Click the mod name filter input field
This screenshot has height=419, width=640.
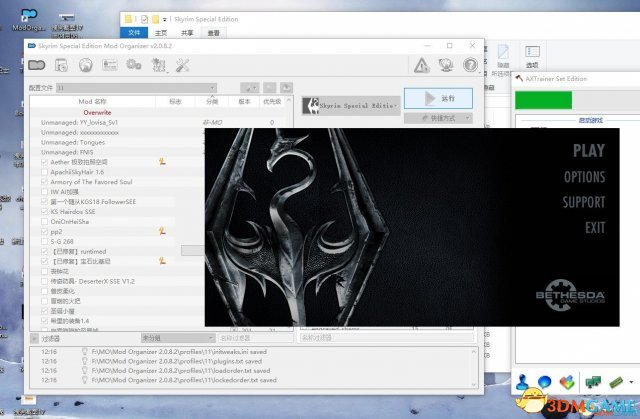[x=256, y=338]
